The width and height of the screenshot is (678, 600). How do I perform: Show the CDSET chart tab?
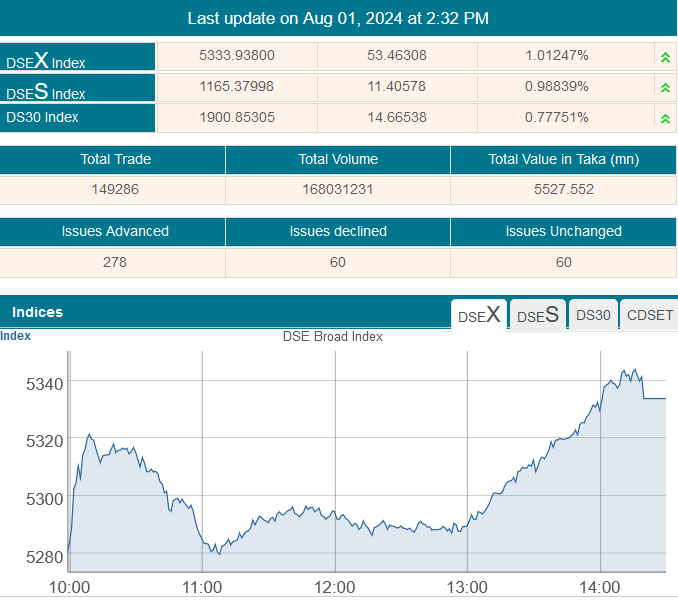pos(650,315)
